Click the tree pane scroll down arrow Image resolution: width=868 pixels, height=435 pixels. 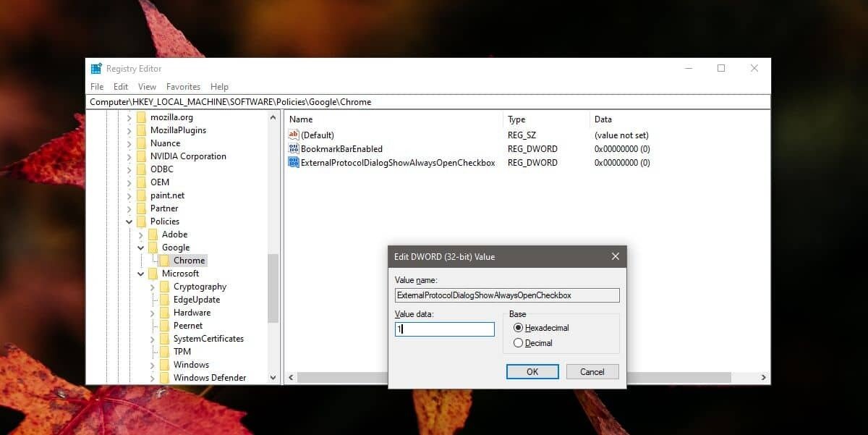[273, 378]
